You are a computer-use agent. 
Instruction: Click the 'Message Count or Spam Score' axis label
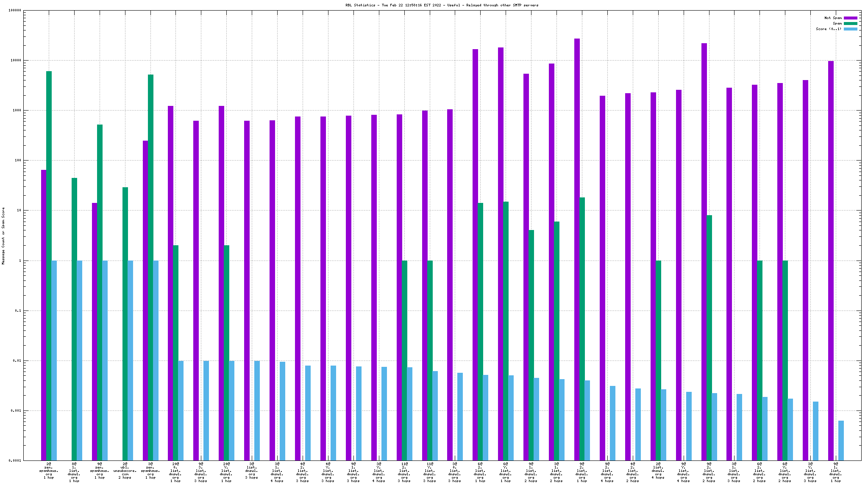pyautogui.click(x=3, y=236)
